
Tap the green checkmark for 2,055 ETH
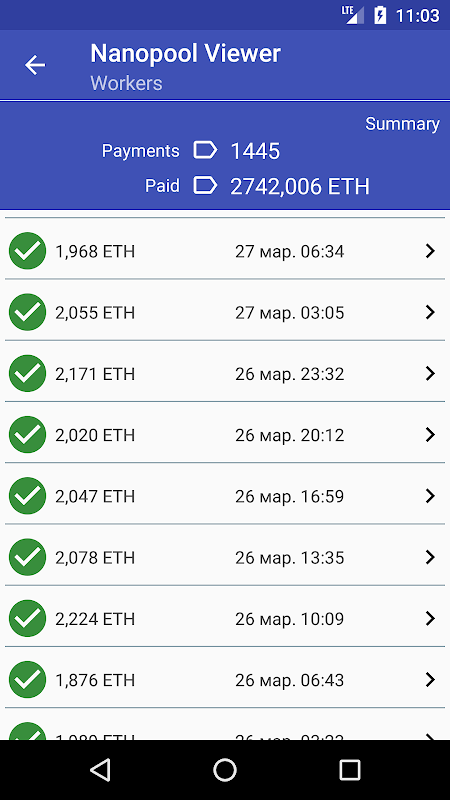[28, 312]
